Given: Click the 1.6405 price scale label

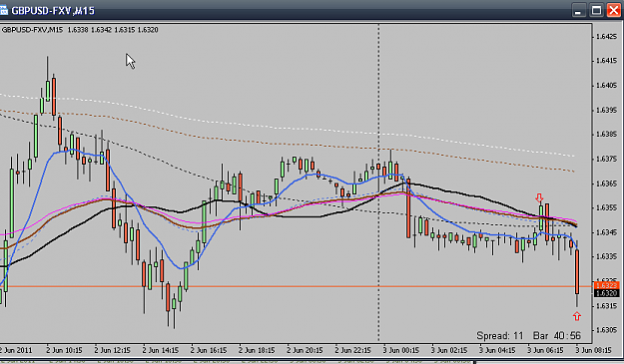Looking at the screenshot, I should coord(606,86).
